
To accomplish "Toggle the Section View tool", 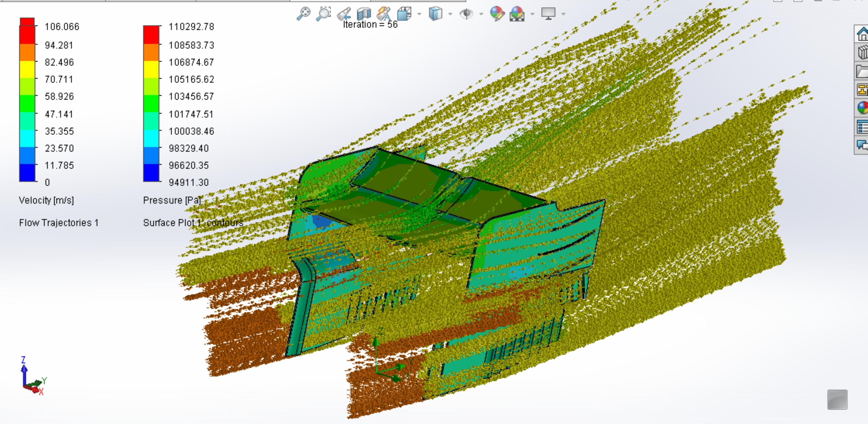I will 364,14.
